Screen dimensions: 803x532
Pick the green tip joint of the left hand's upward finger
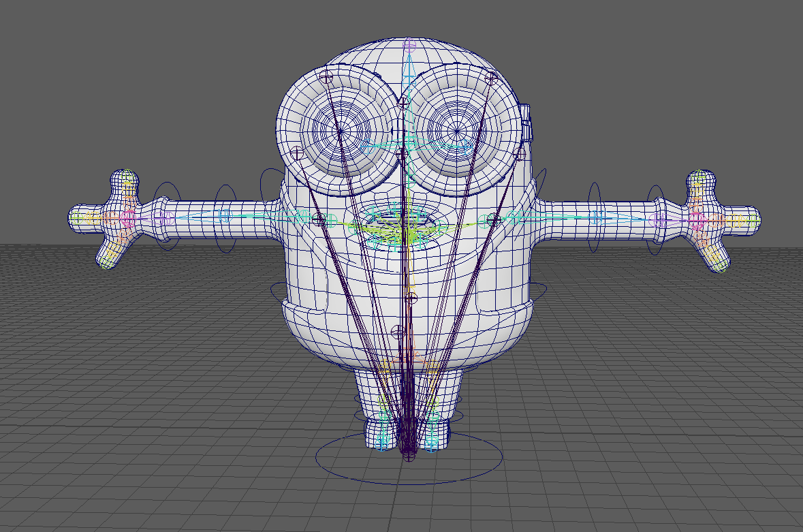(127, 176)
